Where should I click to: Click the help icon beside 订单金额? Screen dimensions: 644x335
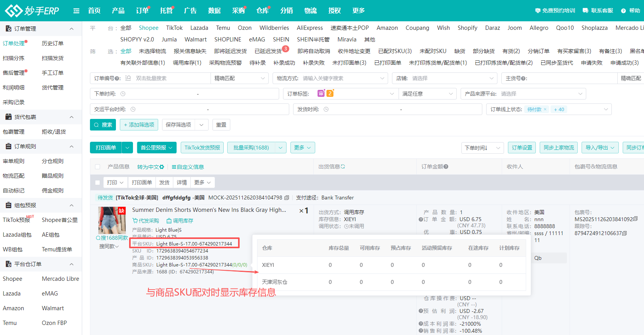click(x=446, y=167)
